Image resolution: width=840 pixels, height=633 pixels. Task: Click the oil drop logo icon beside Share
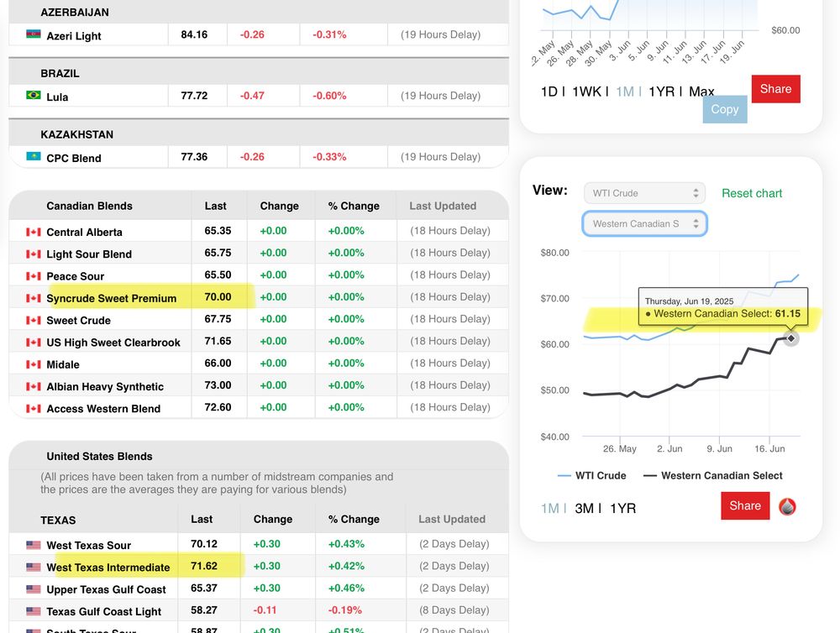pyautogui.click(x=787, y=506)
